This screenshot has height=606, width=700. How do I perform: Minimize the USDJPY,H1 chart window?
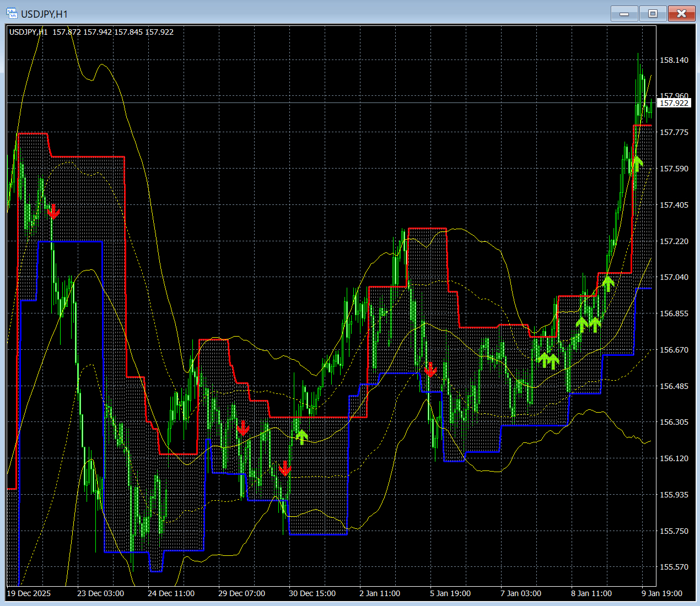point(624,13)
